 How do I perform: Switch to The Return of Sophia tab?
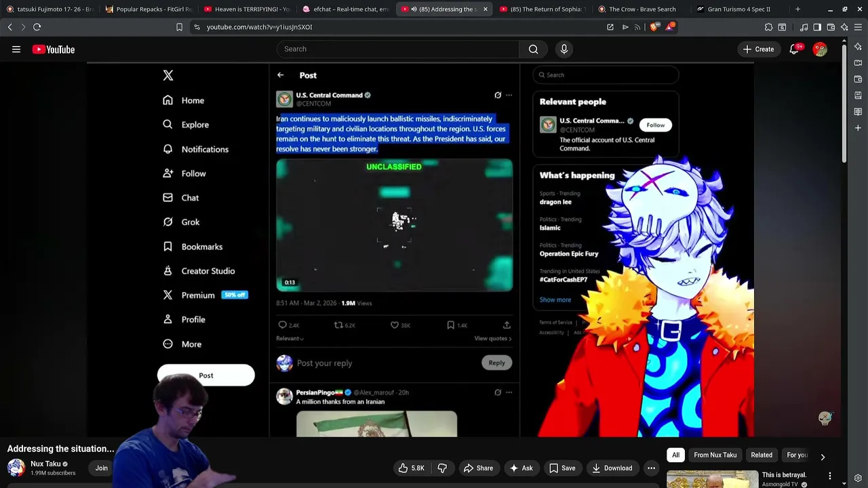(543, 9)
